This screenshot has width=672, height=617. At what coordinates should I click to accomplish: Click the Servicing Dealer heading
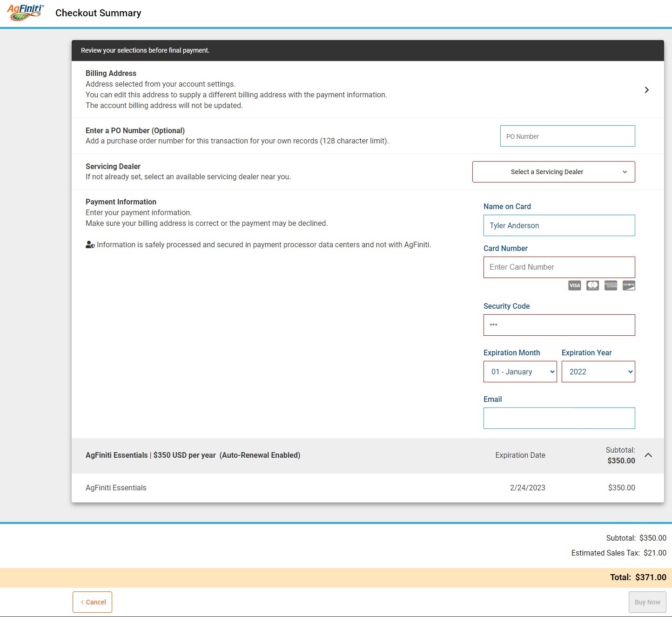[113, 166]
